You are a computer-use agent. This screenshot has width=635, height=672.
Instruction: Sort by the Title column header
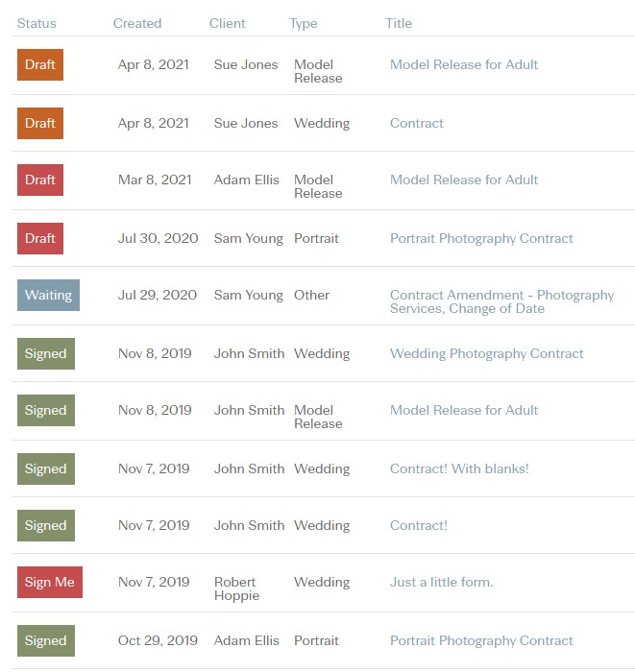[399, 23]
